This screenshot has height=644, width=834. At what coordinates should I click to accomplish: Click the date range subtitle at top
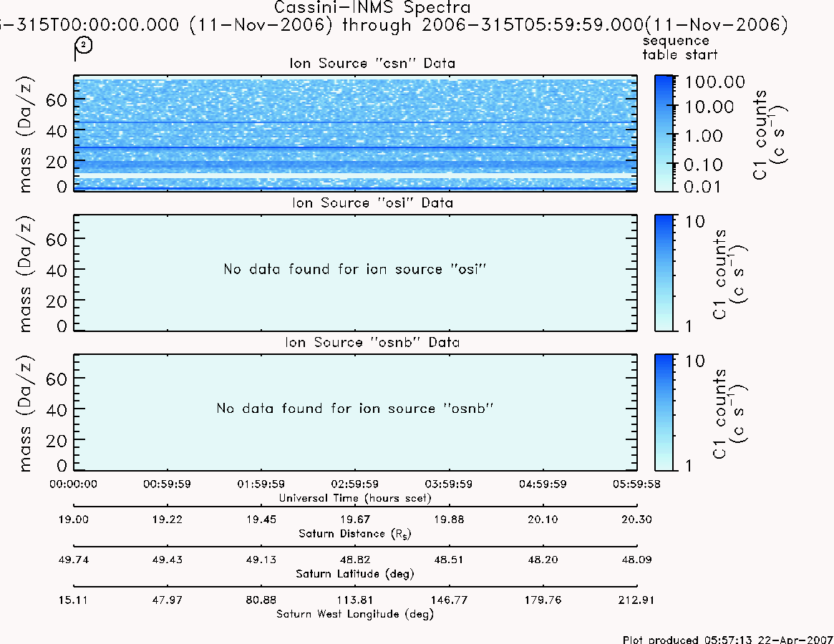click(394, 25)
